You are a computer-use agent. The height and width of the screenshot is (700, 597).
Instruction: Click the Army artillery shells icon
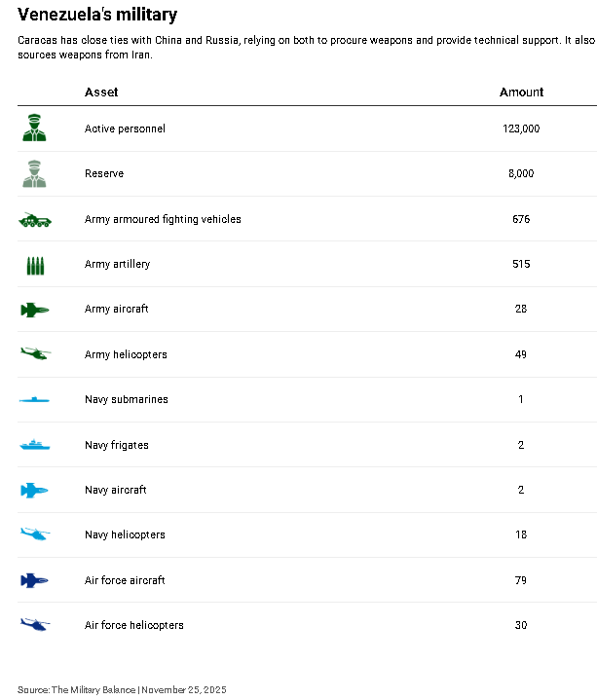35,266
